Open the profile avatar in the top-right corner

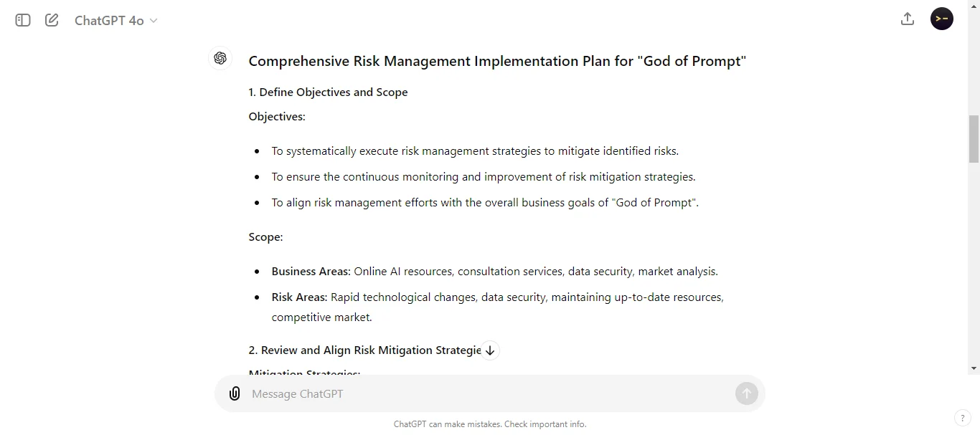click(941, 19)
